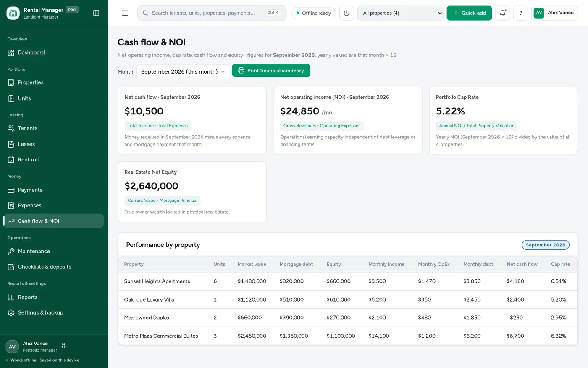This screenshot has width=588, height=368.
Task: Click the Net cash flow column header
Action: (x=522, y=264)
